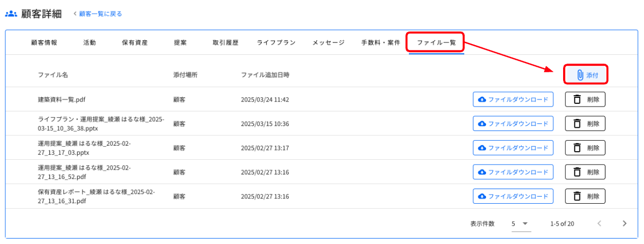Click trash icon in 2025/03/15 10:36 row
The width and height of the screenshot is (644, 244).
pos(577,124)
